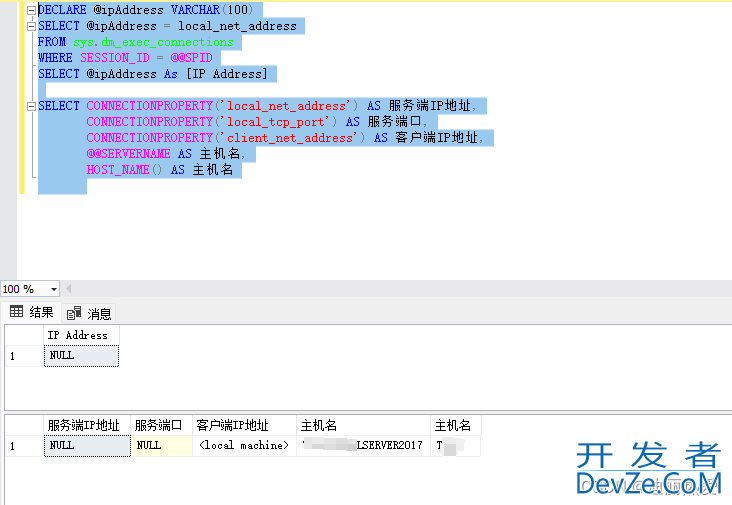Switch to the 结果 tab

[x=32, y=312]
